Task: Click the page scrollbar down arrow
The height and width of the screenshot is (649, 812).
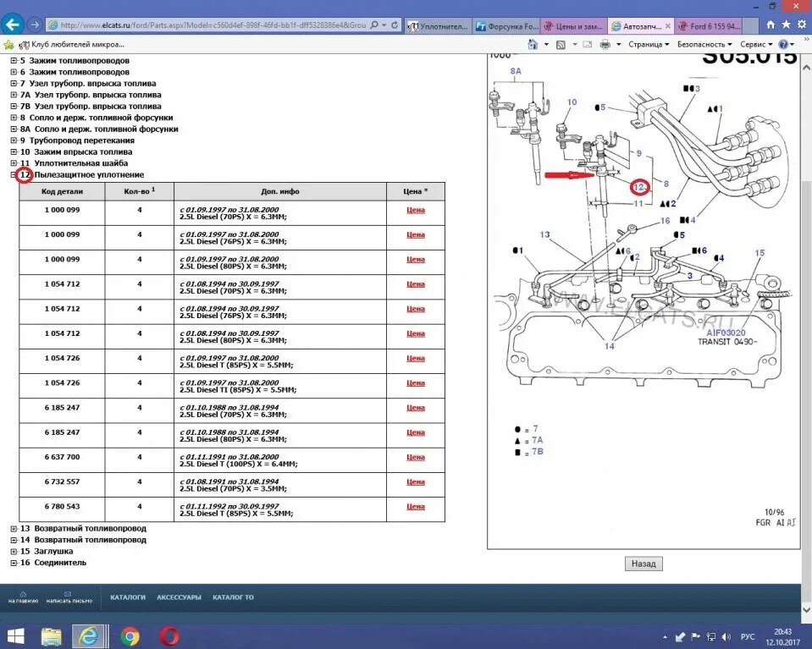Action: [806, 610]
